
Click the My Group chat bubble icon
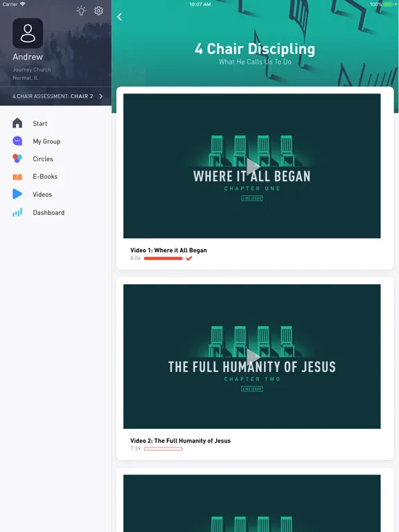tap(17, 141)
